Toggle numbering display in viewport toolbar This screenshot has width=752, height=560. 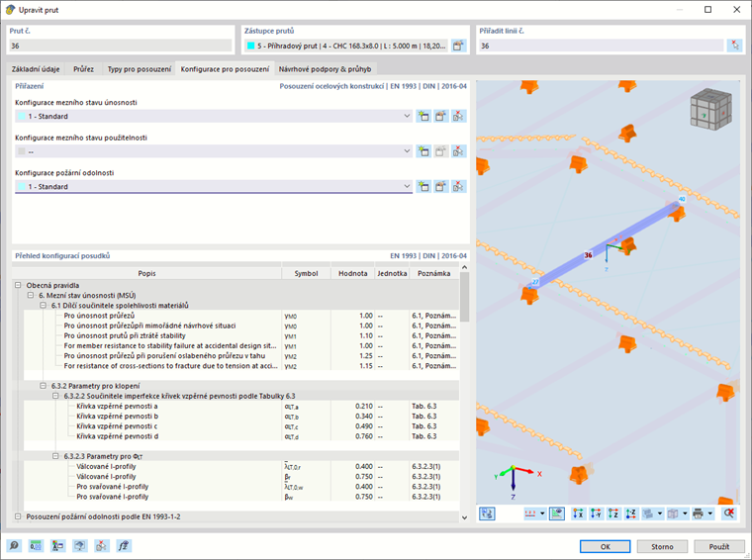point(530,513)
